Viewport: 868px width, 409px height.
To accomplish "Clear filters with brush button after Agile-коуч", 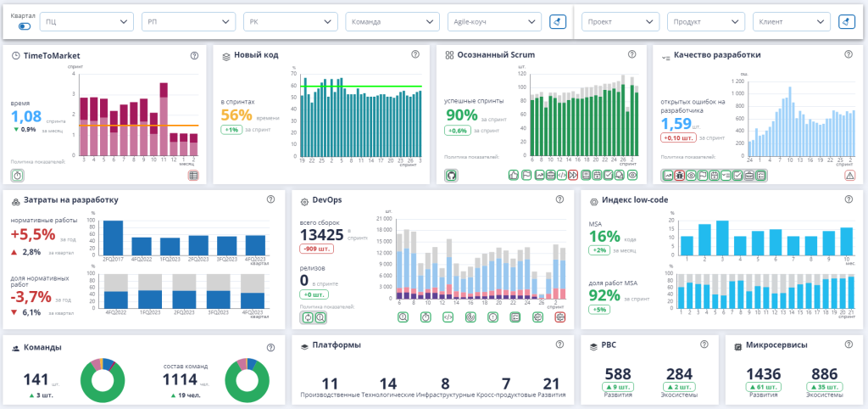I will coord(558,21).
